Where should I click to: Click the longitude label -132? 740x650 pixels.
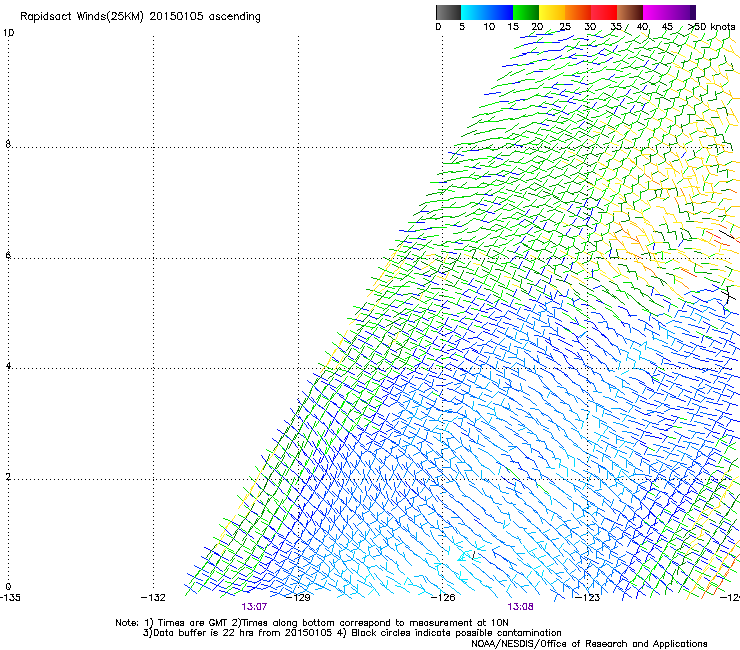153,598
